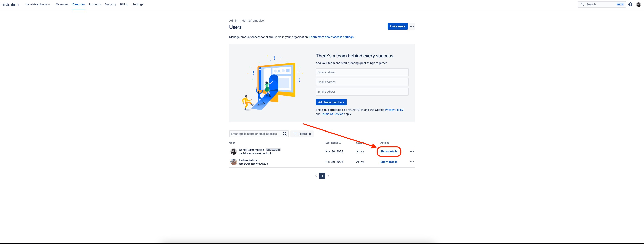This screenshot has height=244, width=644.
Task: Click the Admin breadcrumb link
Action: point(233,21)
